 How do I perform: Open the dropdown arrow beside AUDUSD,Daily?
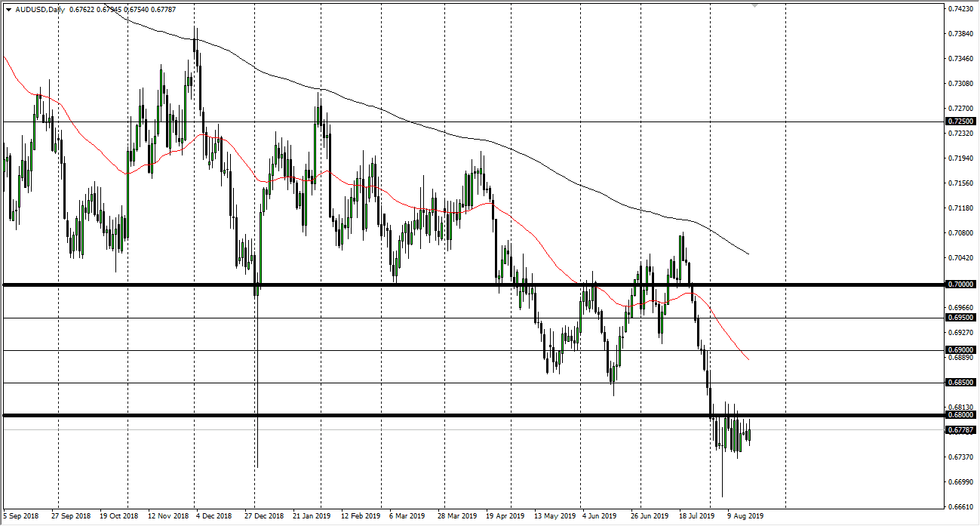click(8, 11)
